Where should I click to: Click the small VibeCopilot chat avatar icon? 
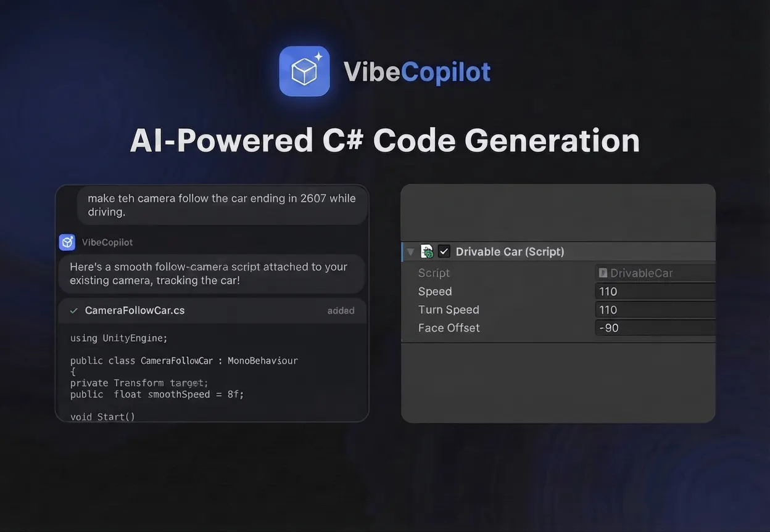(67, 242)
